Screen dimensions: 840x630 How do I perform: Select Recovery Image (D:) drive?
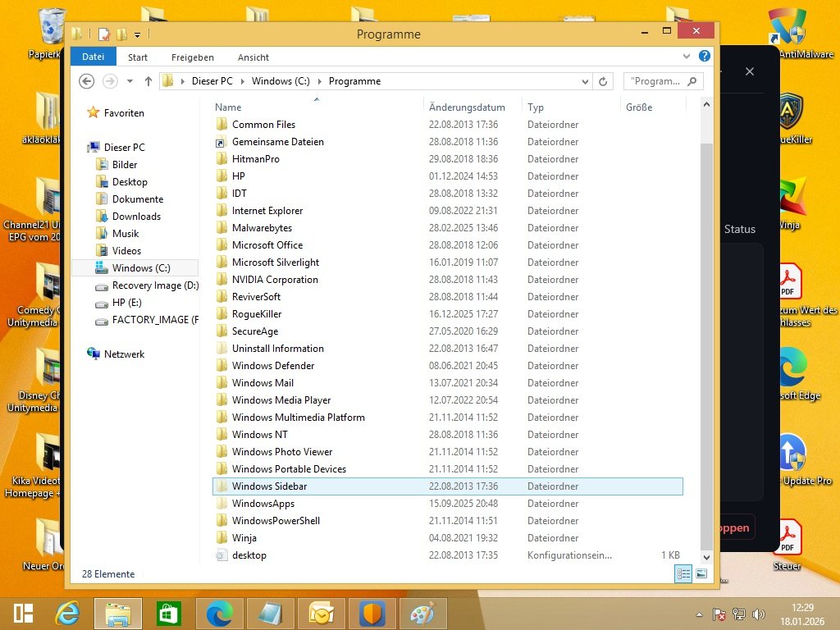155,285
